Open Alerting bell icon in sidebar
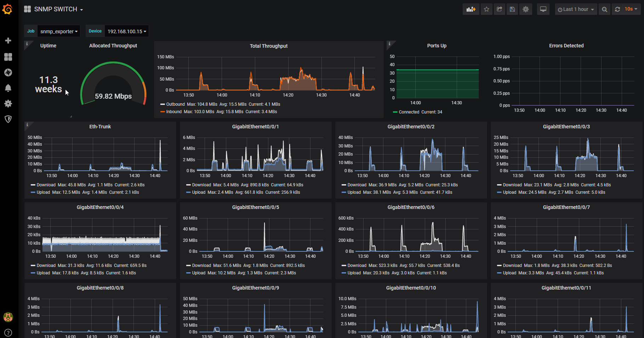This screenshot has height=338, width=644. tap(8, 88)
